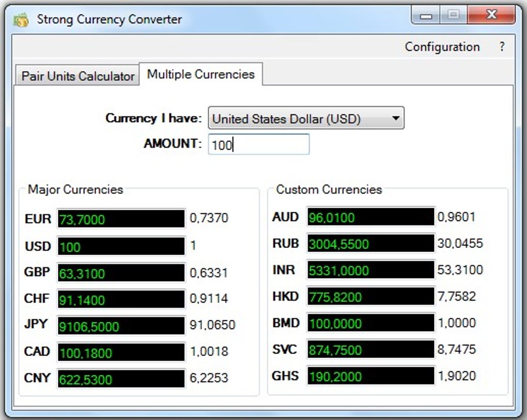The height and width of the screenshot is (420, 527).
Task: Click the AUD rate 0,9601
Action: (456, 217)
